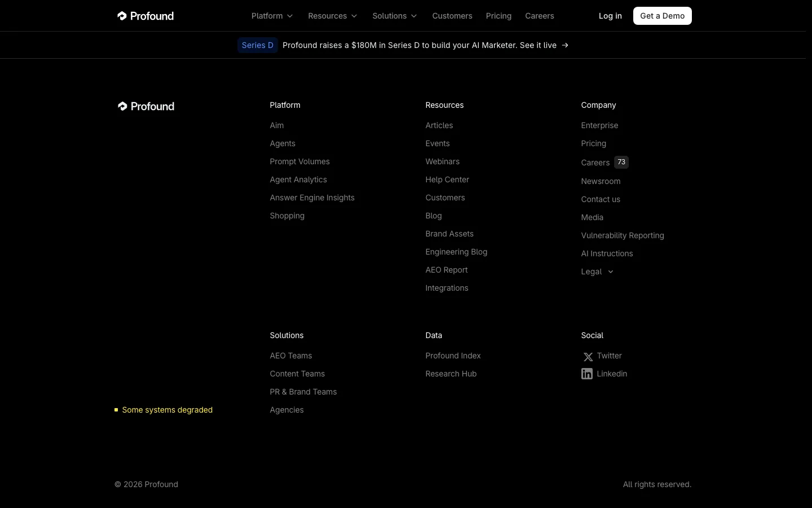Open the Help Center link
Screen dimensions: 812x508
point(447,179)
